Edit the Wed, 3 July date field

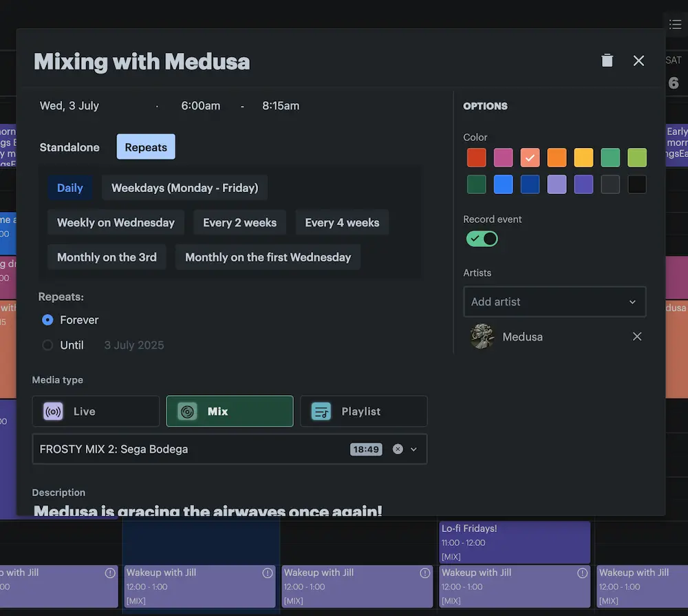(69, 106)
